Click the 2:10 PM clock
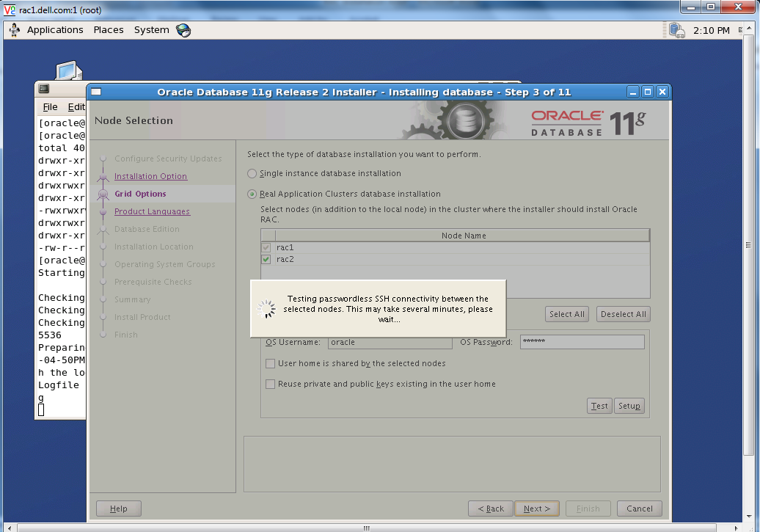Screen dimensions: 760x532 click(x=711, y=30)
